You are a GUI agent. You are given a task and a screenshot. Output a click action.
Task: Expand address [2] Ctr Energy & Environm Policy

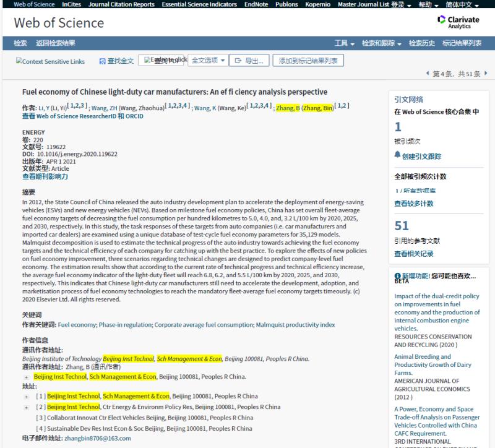click(x=26, y=407)
